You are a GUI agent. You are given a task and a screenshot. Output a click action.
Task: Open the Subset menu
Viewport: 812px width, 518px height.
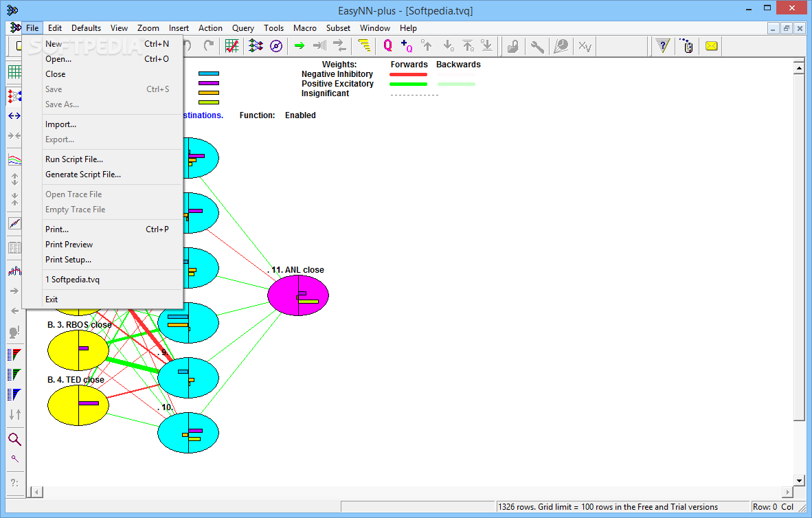[x=338, y=28]
